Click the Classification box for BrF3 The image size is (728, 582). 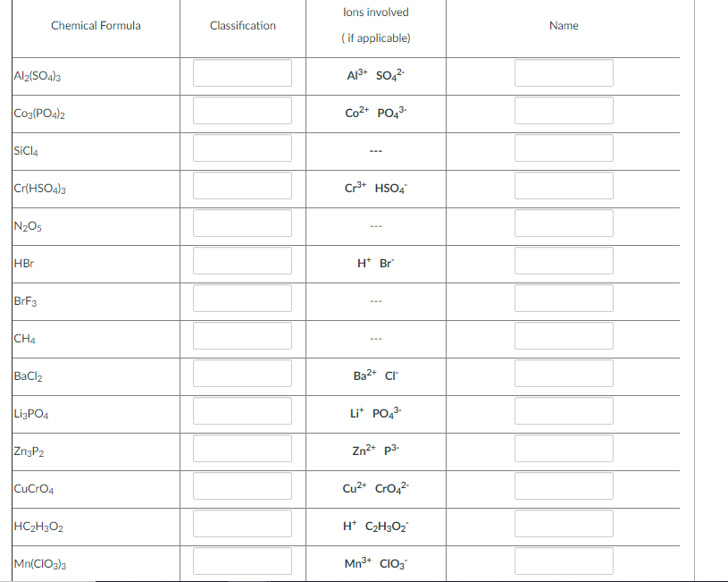pos(242,298)
